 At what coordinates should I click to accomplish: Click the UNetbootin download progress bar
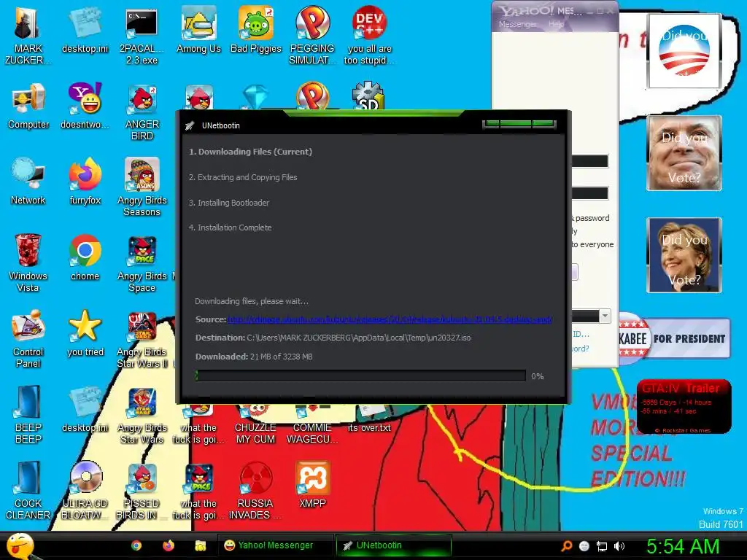(360, 376)
